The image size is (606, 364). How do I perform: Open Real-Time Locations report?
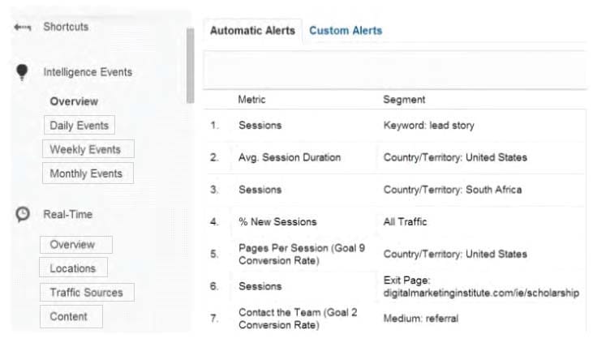tap(74, 268)
